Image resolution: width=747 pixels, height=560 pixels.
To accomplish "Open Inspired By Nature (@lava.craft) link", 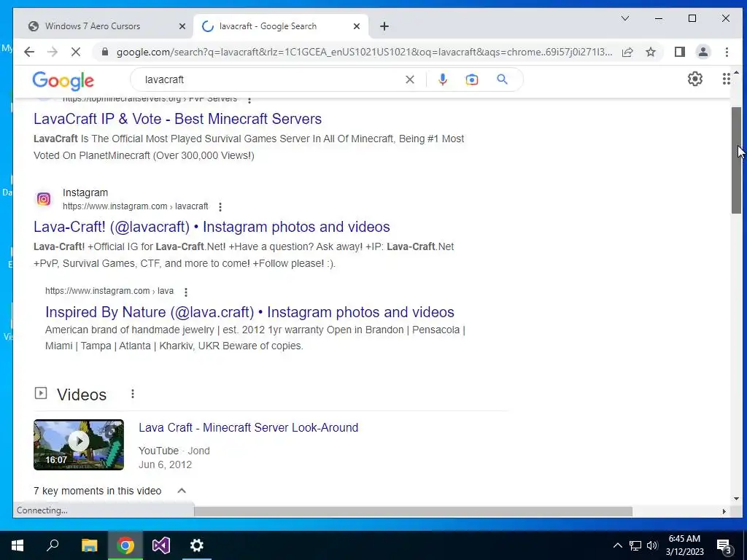I will [249, 312].
